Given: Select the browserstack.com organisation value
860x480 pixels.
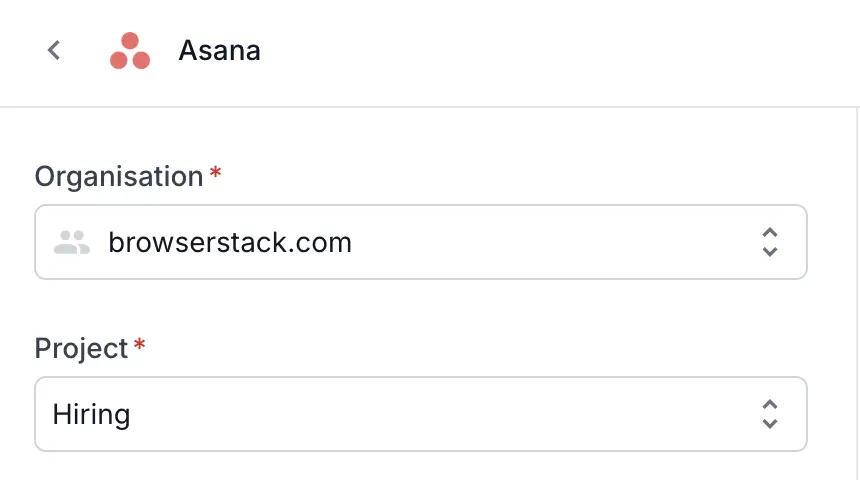Looking at the screenshot, I should [230, 242].
